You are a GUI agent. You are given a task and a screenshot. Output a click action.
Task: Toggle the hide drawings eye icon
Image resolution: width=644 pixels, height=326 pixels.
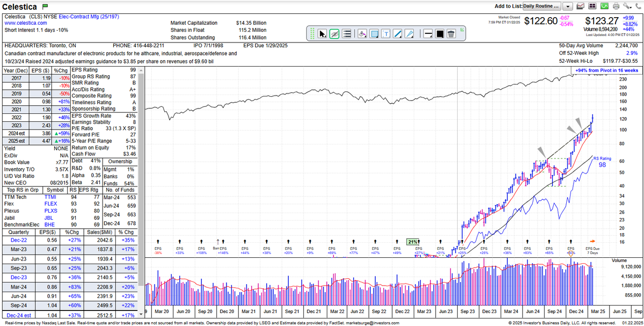[x=334, y=34]
